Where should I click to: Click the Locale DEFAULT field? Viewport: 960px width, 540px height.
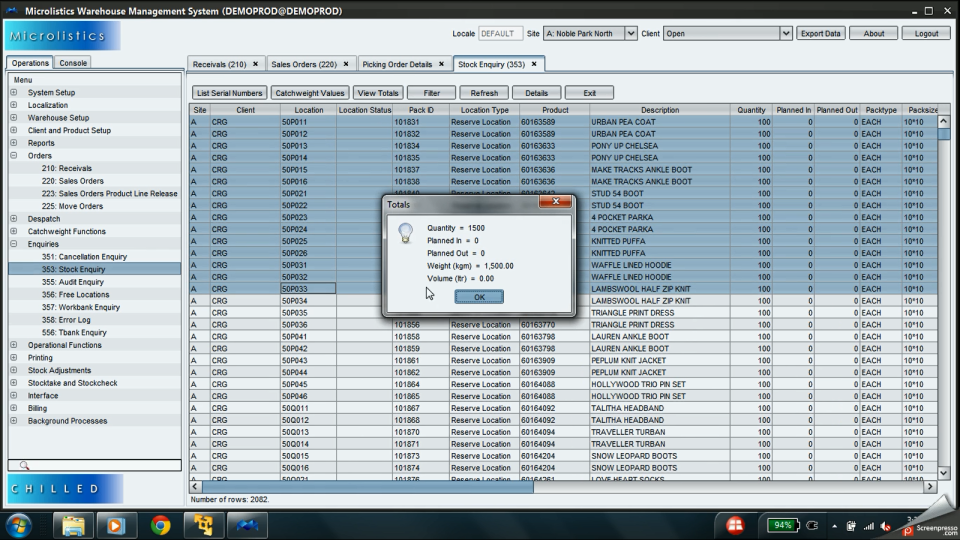pyautogui.click(x=500, y=34)
